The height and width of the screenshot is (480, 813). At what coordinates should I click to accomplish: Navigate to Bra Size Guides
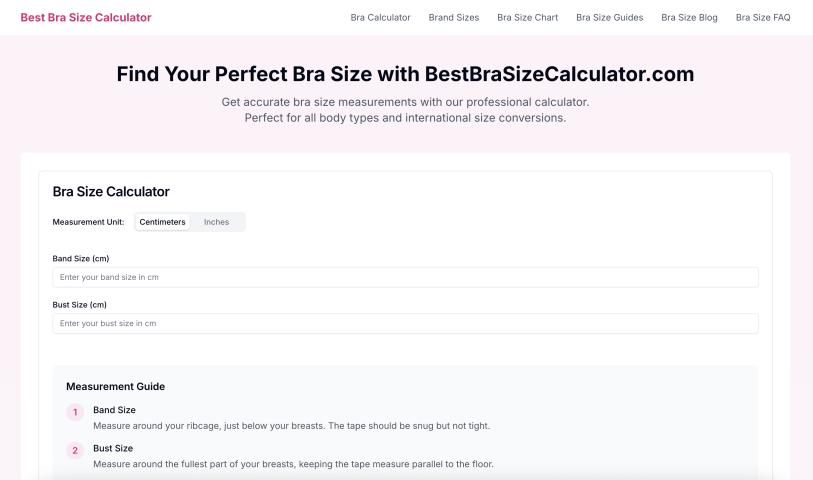point(609,17)
